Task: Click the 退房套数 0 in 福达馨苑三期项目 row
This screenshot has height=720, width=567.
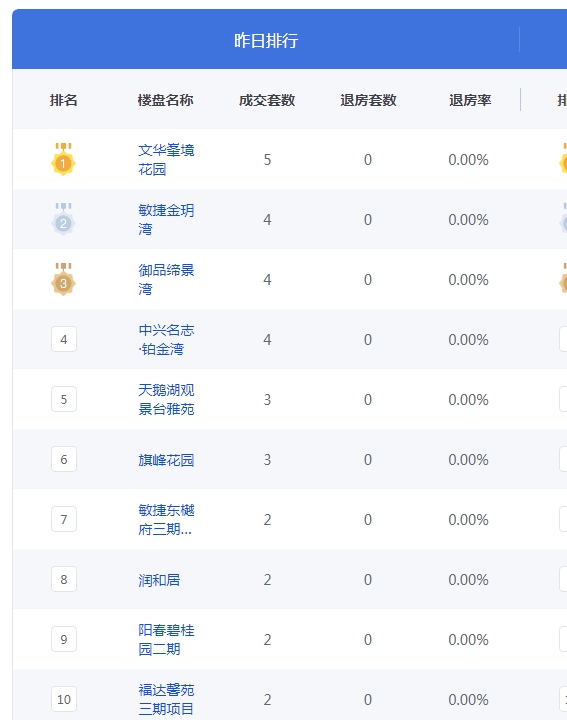Action: tap(368, 700)
